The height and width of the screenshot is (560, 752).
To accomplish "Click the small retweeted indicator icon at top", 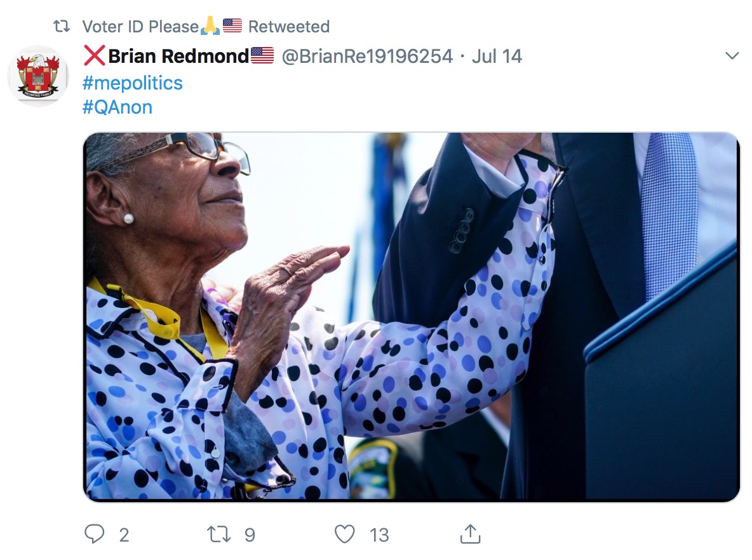I will coord(61,27).
